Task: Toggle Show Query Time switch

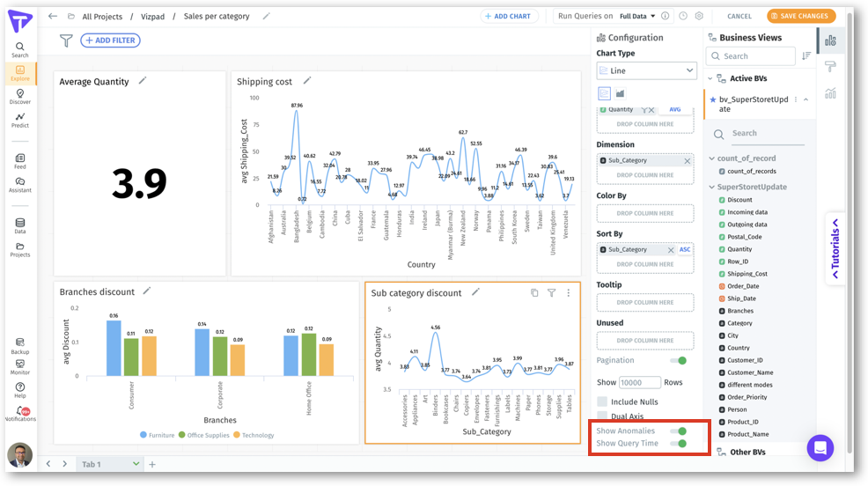Action: click(678, 443)
